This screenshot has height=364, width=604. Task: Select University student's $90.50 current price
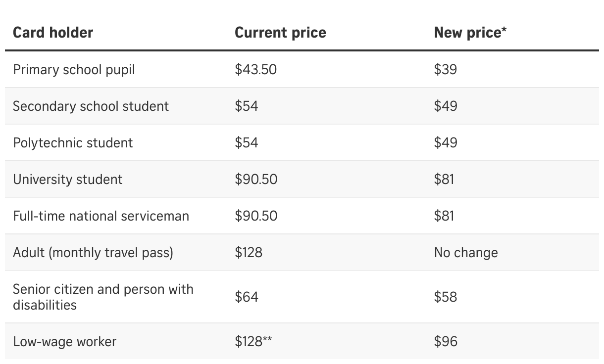coord(256,179)
